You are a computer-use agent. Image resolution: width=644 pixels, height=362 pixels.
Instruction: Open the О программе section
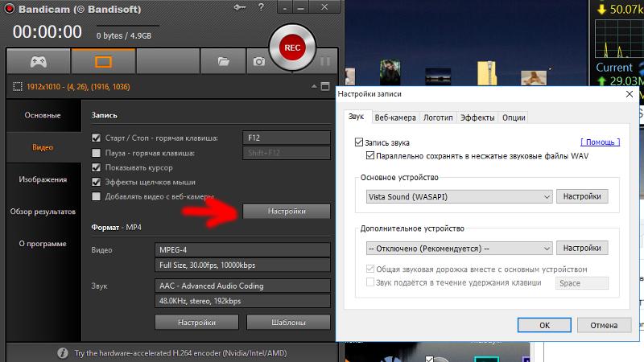(x=43, y=244)
